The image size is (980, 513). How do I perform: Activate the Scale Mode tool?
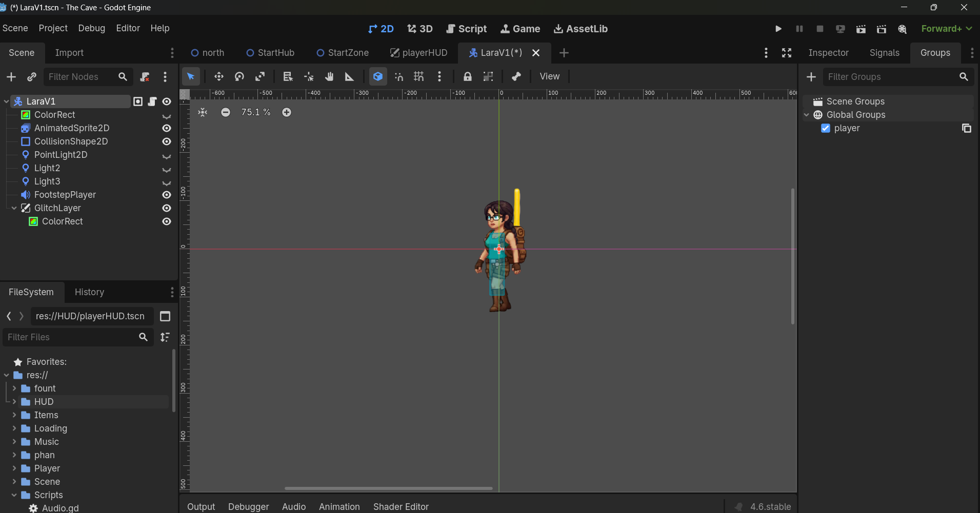click(x=260, y=77)
